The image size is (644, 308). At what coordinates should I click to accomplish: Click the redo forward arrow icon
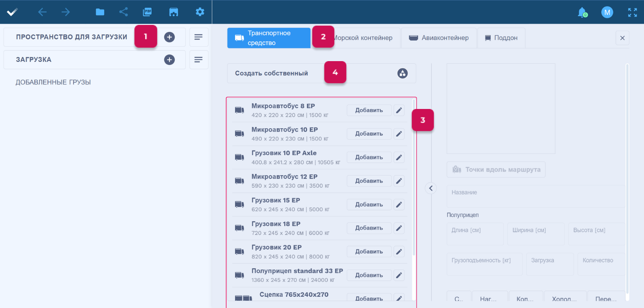click(x=66, y=12)
